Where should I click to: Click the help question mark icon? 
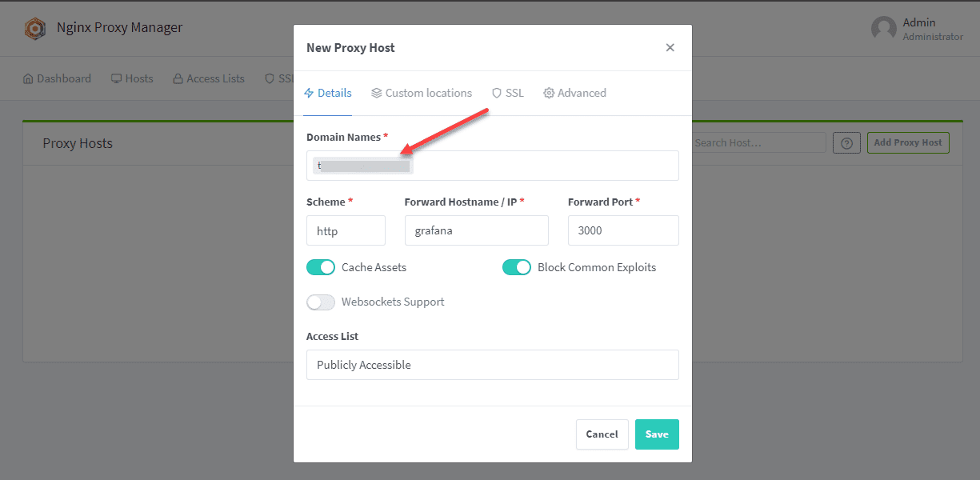point(846,143)
